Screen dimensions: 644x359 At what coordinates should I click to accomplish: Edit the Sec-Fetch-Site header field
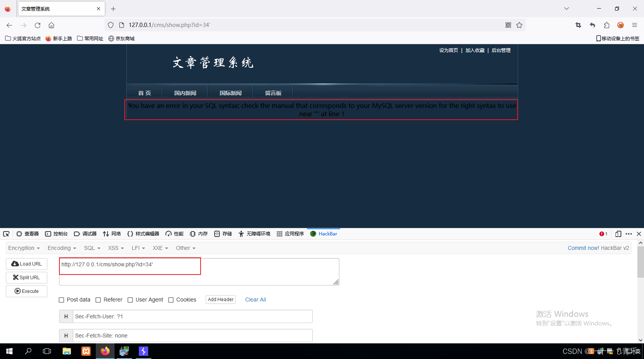[x=193, y=336]
